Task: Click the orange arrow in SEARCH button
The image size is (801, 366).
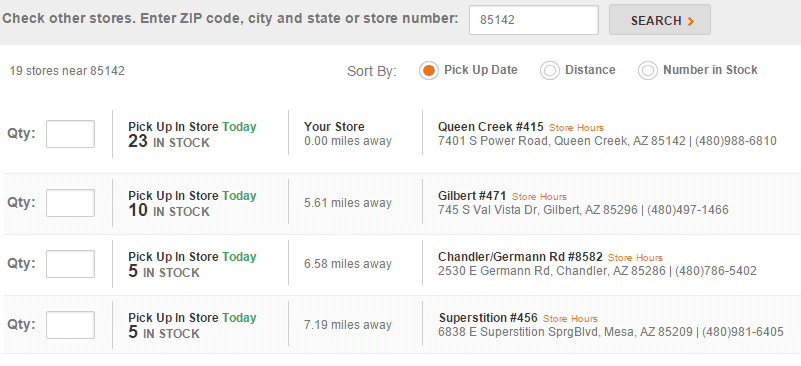Action: pyautogui.click(x=691, y=21)
